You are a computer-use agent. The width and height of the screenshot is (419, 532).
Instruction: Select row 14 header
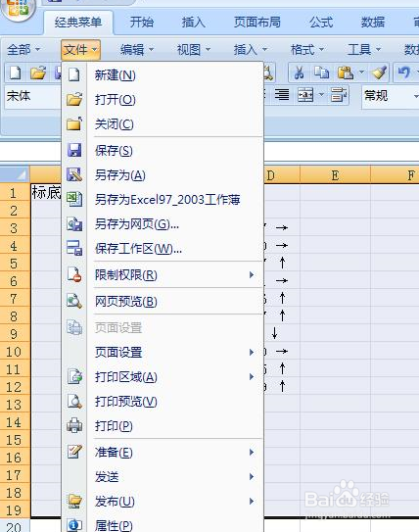click(14, 422)
